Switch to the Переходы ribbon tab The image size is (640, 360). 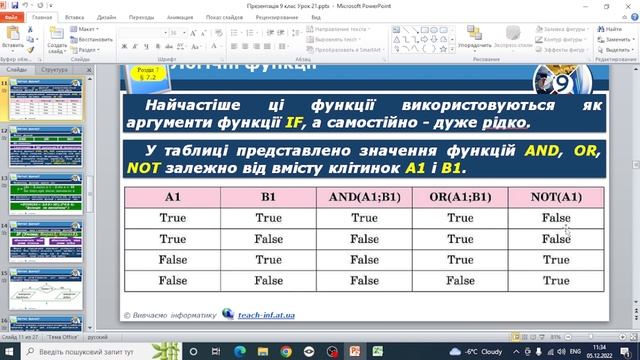(x=141, y=17)
